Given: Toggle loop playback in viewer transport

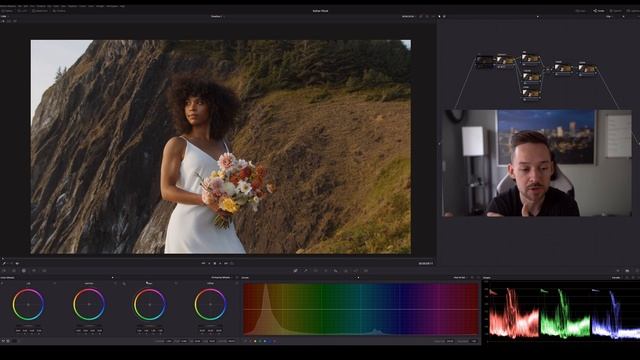Looking at the screenshot, I should pos(231,263).
